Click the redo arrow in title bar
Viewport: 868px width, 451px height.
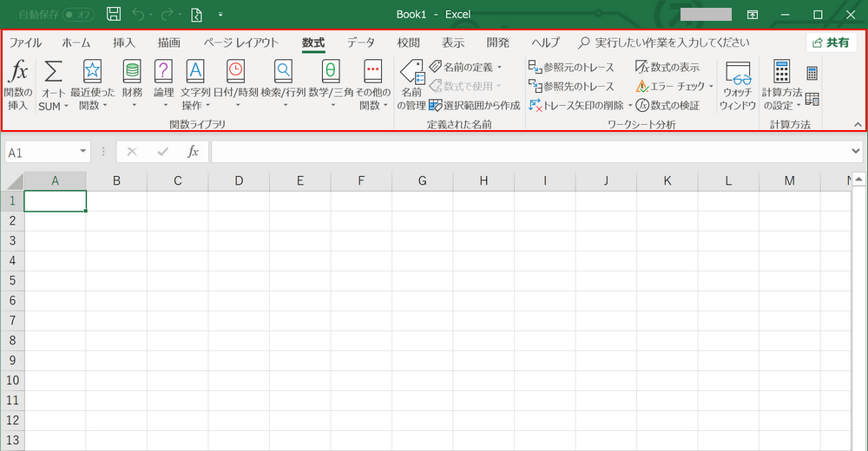(168, 15)
